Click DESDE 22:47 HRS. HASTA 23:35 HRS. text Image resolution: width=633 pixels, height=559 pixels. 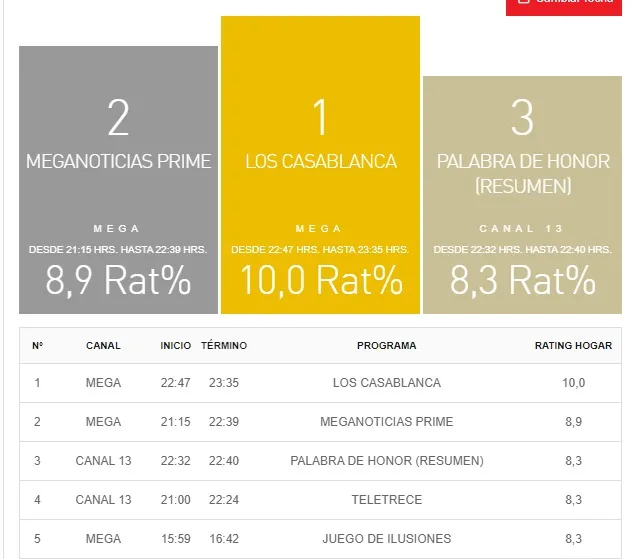coord(320,249)
